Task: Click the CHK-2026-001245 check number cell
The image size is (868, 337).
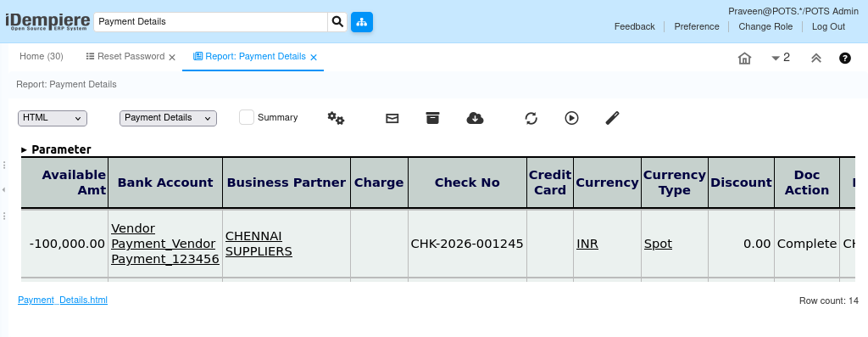Action: 467,244
